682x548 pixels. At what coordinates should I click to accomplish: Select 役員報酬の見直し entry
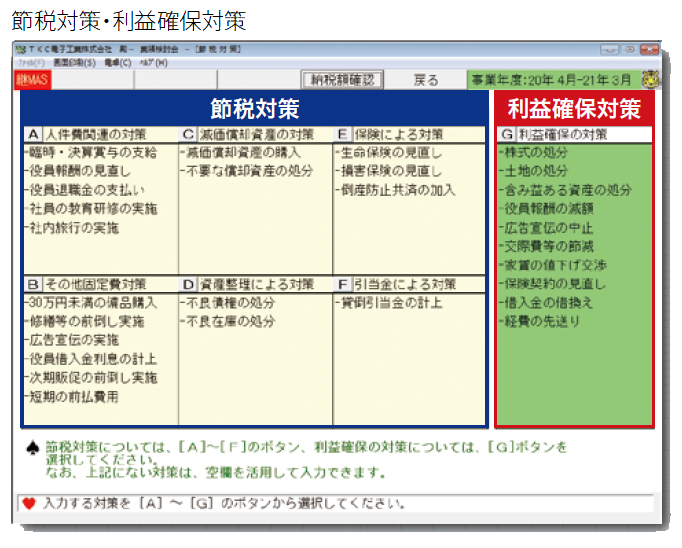pos(78,171)
